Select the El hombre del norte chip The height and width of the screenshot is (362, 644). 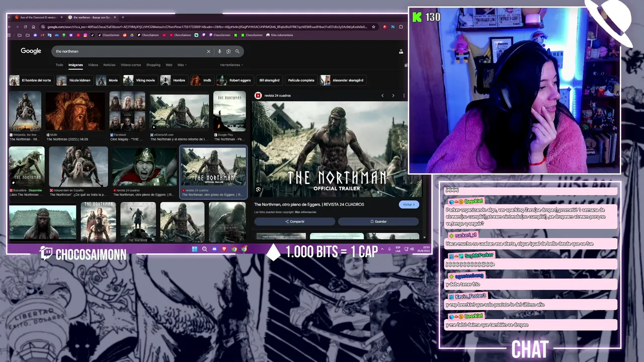(x=31, y=80)
